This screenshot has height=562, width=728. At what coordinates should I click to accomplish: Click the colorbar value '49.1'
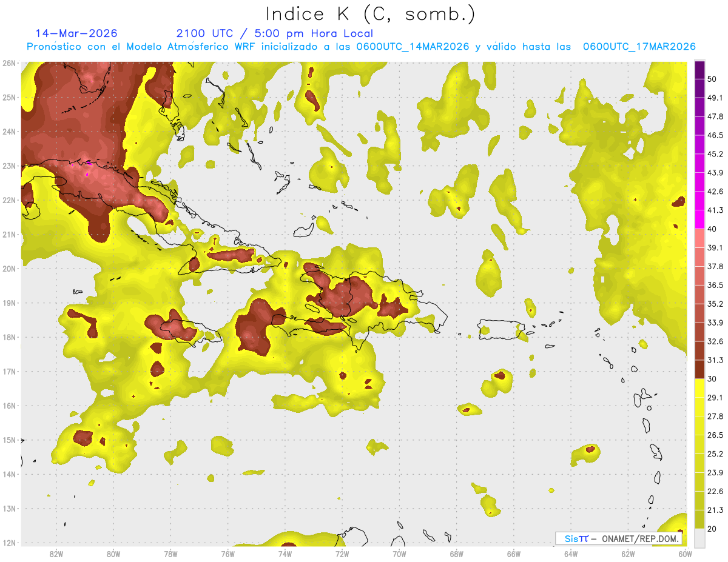click(x=715, y=98)
